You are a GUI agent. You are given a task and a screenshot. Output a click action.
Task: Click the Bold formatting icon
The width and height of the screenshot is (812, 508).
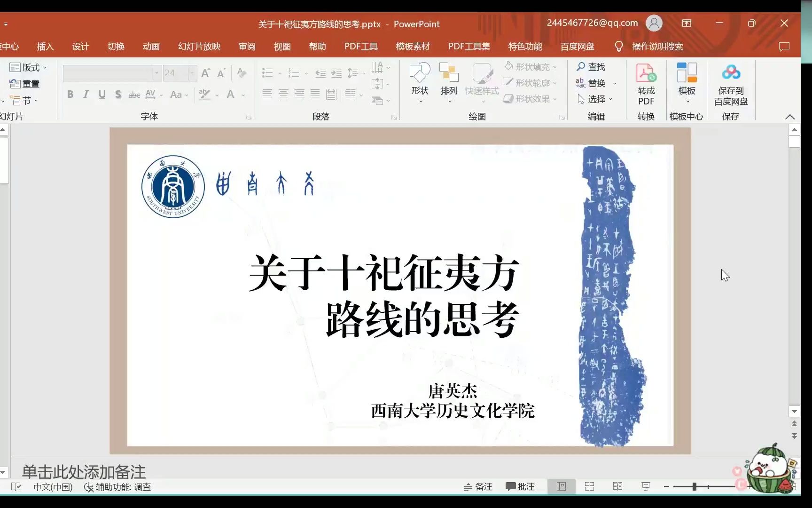click(70, 95)
